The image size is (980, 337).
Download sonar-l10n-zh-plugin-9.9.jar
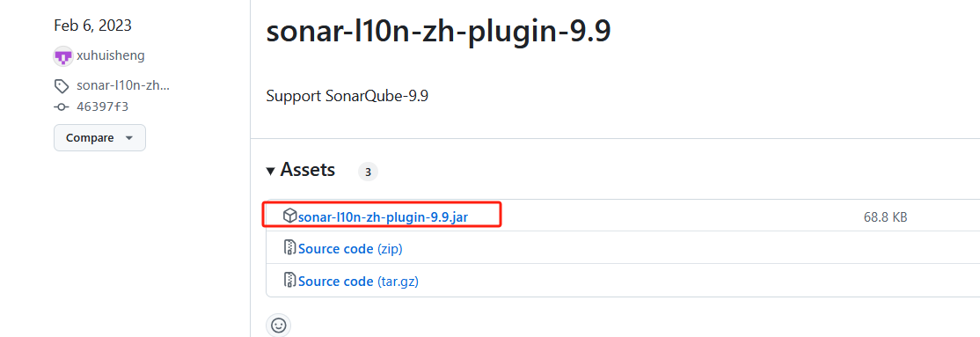(x=384, y=217)
